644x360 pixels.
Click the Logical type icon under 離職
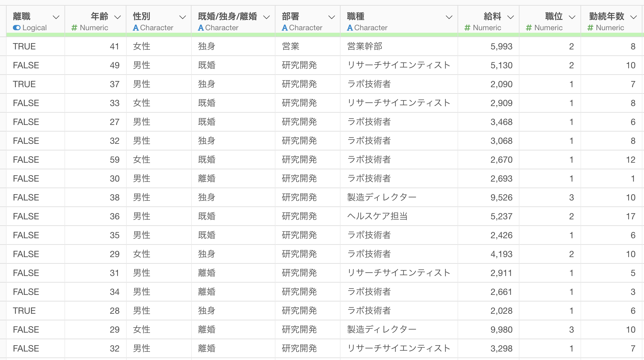pos(17,28)
